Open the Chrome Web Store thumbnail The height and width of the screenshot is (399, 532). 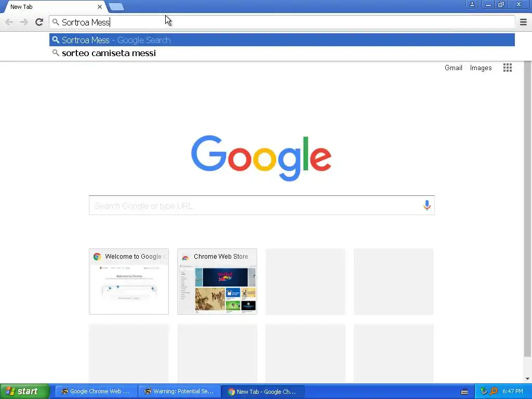(217, 282)
